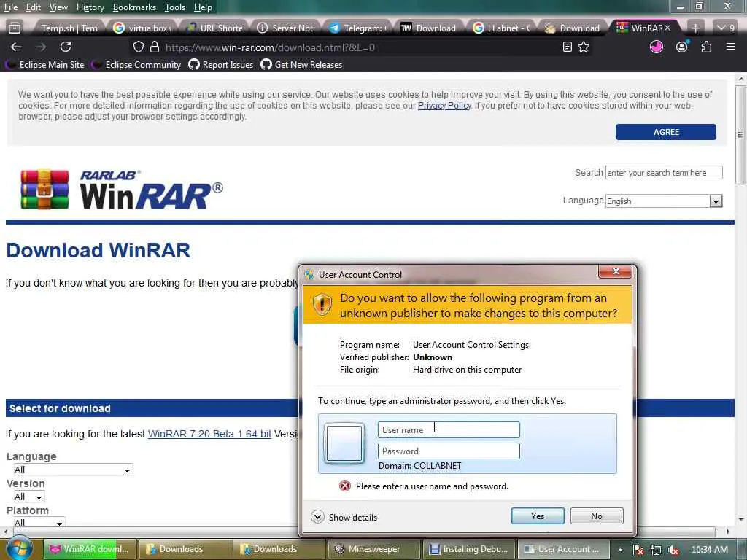
Task: Go back using the browser back arrow
Action: click(x=16, y=47)
